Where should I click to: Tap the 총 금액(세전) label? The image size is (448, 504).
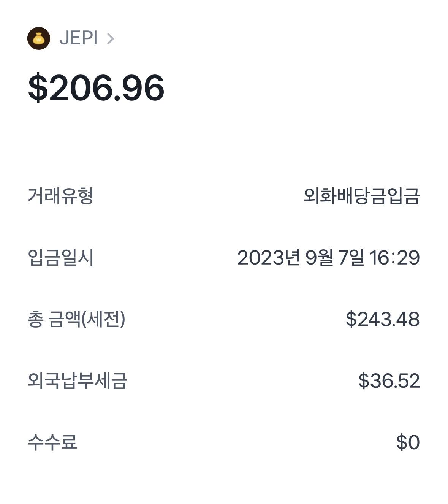tap(76, 319)
